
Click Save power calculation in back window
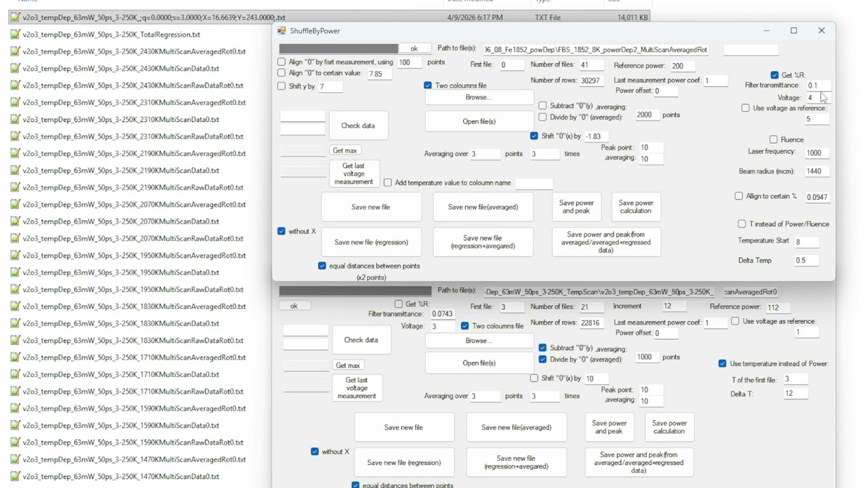(x=669, y=427)
